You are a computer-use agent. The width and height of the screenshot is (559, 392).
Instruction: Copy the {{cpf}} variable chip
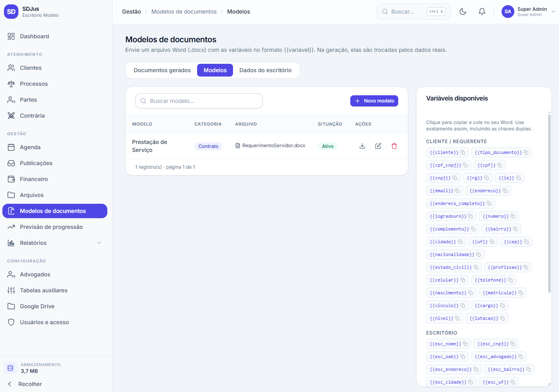(x=490, y=165)
